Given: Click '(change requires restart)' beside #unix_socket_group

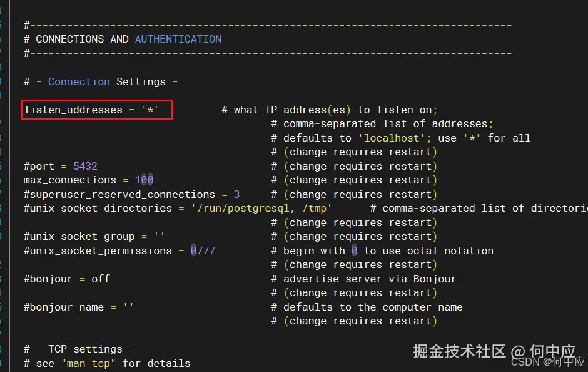Looking at the screenshot, I should pyautogui.click(x=360, y=237).
